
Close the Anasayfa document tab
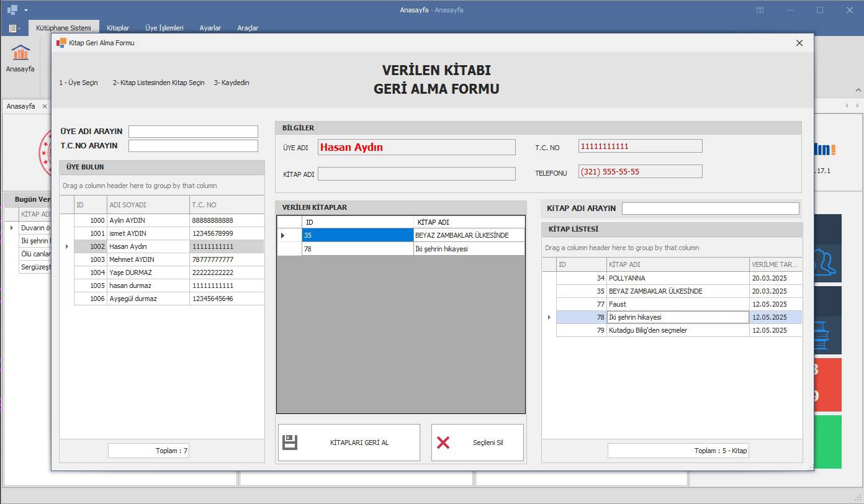45,106
